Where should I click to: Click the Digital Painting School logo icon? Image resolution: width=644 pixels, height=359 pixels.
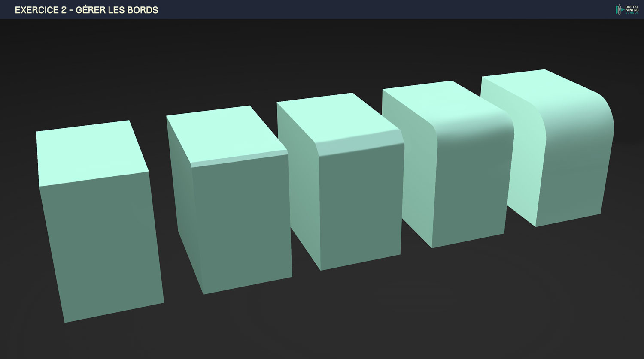620,9
